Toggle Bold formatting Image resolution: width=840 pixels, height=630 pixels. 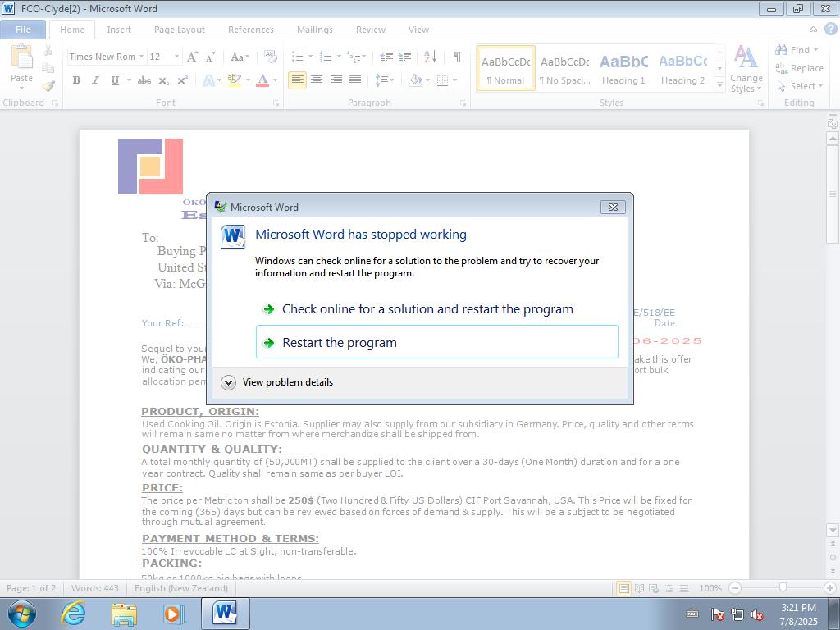76,80
